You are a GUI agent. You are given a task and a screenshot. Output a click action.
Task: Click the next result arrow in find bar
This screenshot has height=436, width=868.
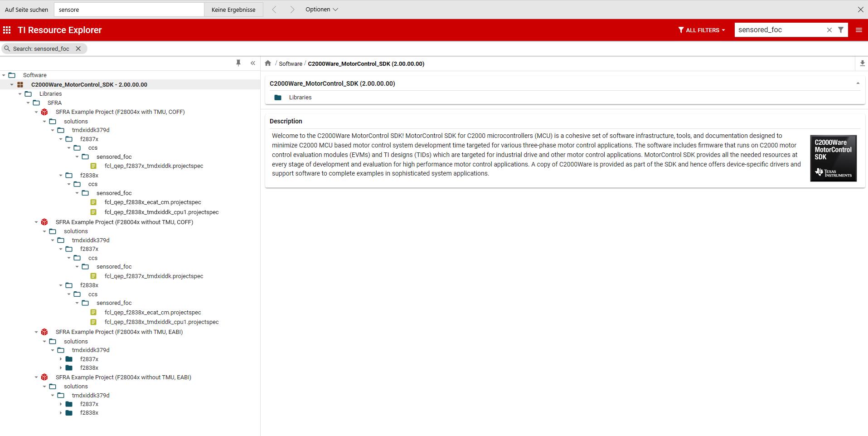coord(292,9)
